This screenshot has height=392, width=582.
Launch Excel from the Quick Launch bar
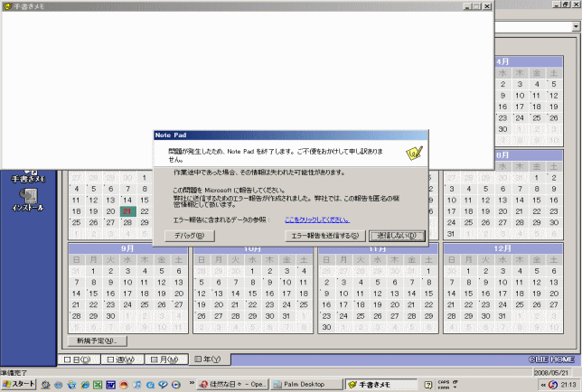[98, 385]
